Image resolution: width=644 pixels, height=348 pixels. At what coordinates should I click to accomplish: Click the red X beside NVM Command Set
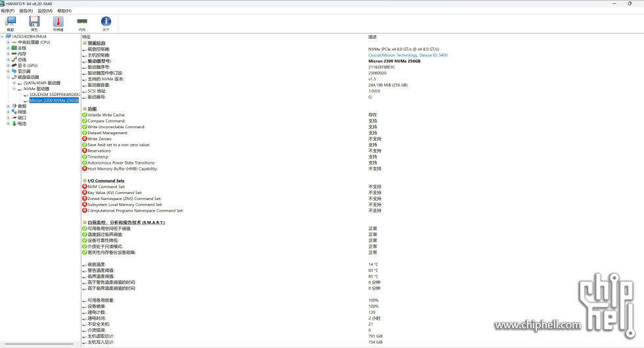85,186
